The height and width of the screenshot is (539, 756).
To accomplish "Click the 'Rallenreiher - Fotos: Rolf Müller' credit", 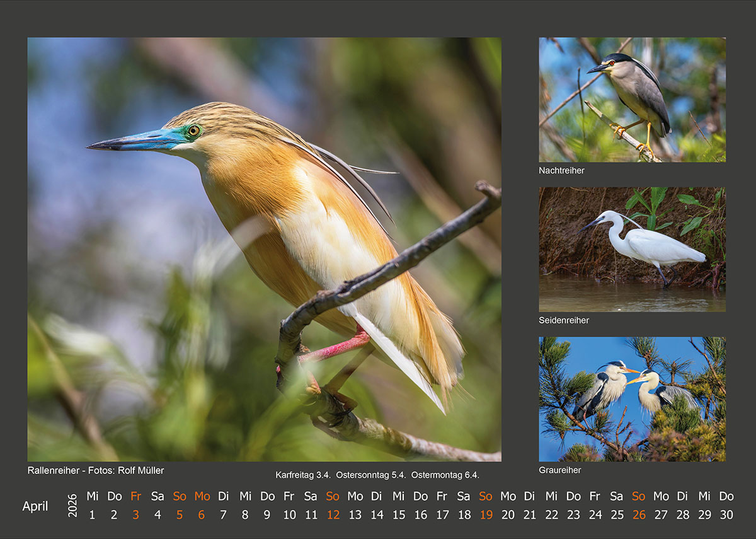I will 96,470.
